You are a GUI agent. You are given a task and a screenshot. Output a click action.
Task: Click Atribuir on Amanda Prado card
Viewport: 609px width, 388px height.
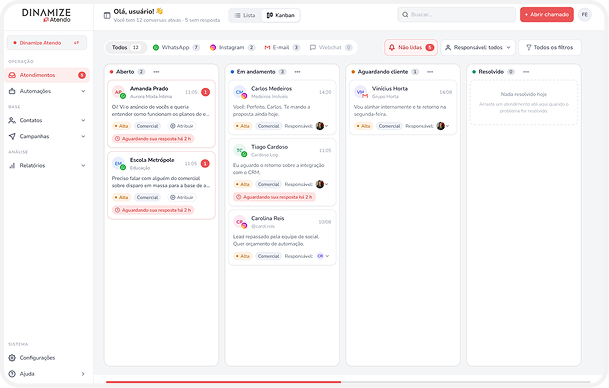coord(181,126)
